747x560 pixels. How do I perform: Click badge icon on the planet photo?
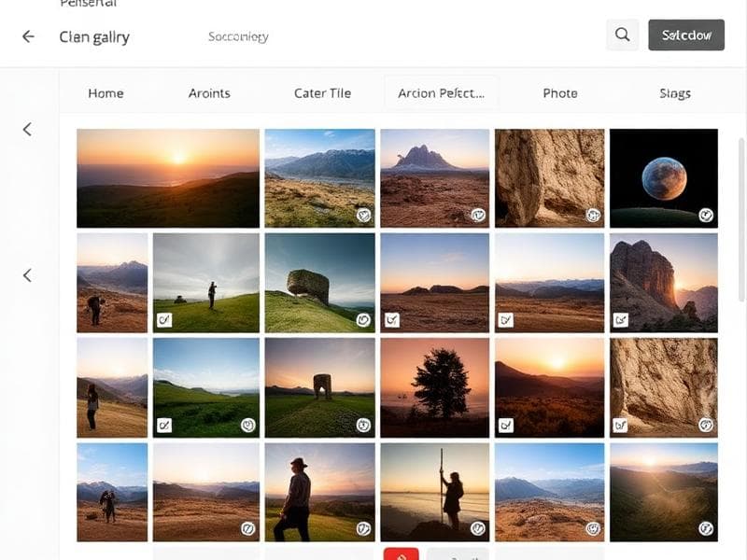[x=706, y=216]
